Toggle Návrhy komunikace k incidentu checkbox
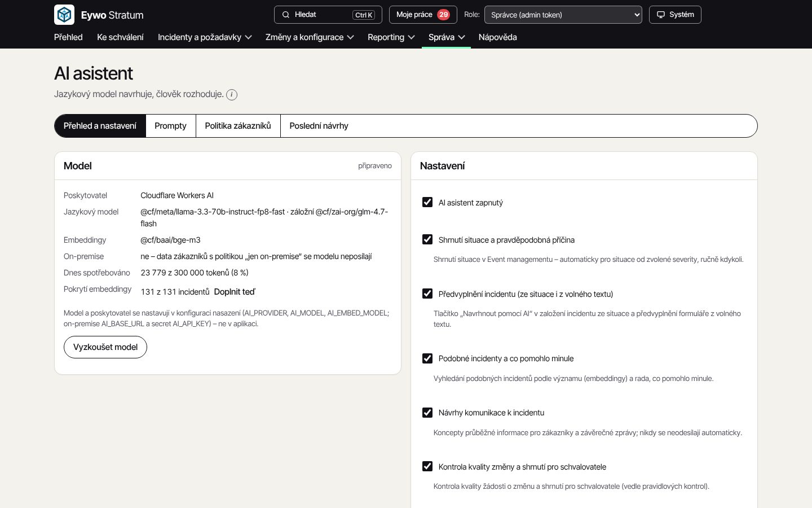The width and height of the screenshot is (812, 508). pos(427,412)
